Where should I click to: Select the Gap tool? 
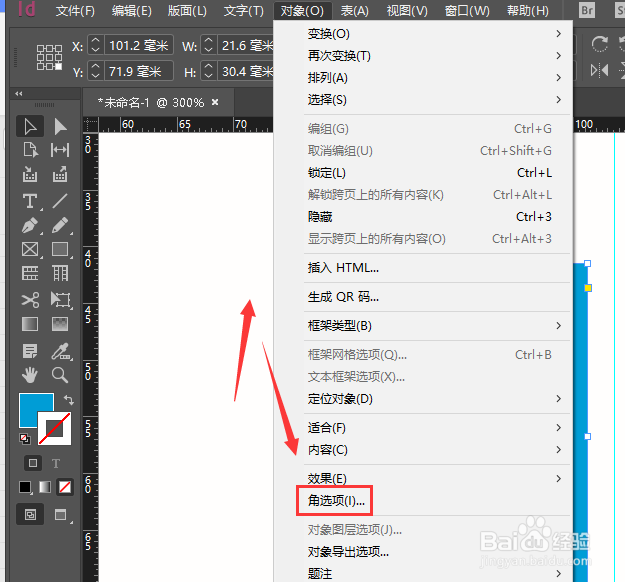(60, 150)
